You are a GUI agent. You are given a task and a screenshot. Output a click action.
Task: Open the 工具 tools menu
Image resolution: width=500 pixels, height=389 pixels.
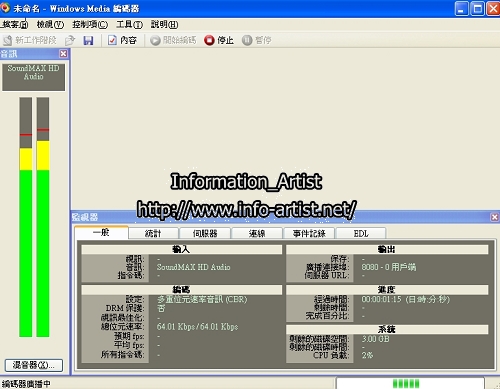click(129, 24)
